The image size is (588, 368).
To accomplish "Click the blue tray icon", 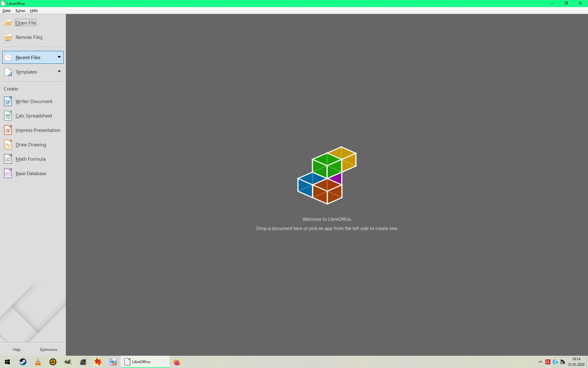I will click(x=555, y=362).
